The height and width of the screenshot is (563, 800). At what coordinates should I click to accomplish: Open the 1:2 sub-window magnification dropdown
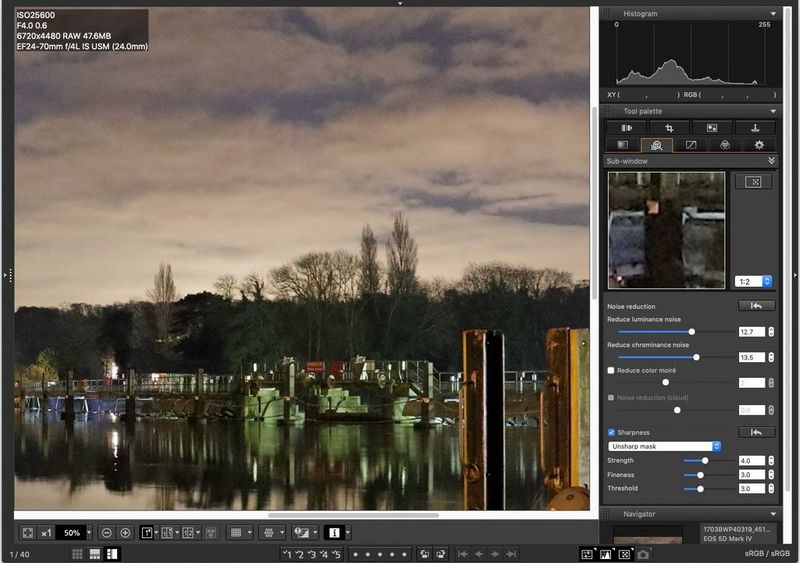coord(754,282)
